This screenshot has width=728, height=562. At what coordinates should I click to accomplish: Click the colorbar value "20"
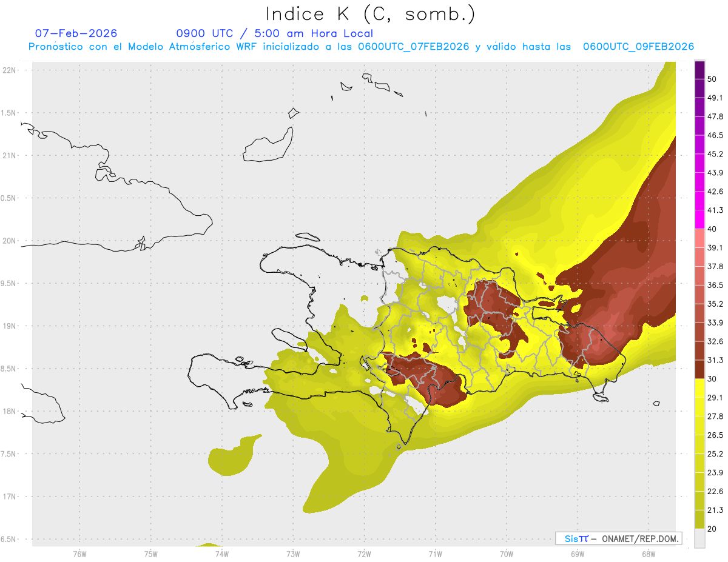pyautogui.click(x=712, y=529)
